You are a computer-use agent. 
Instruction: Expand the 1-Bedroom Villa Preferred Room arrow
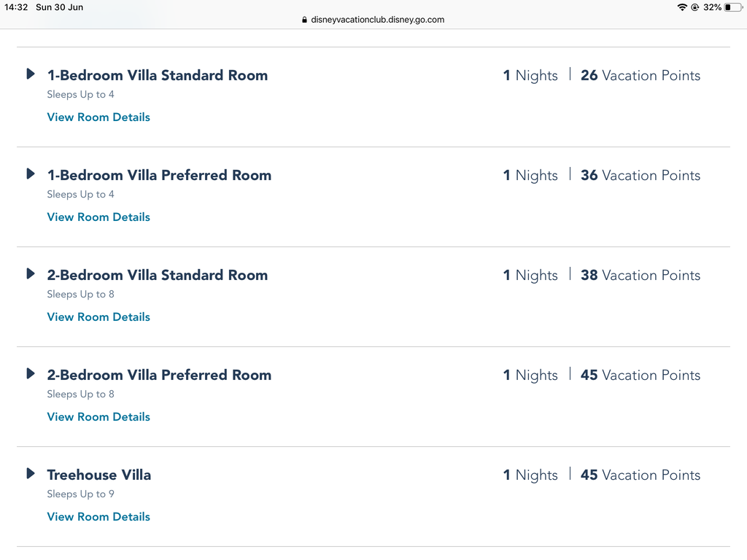pyautogui.click(x=31, y=174)
